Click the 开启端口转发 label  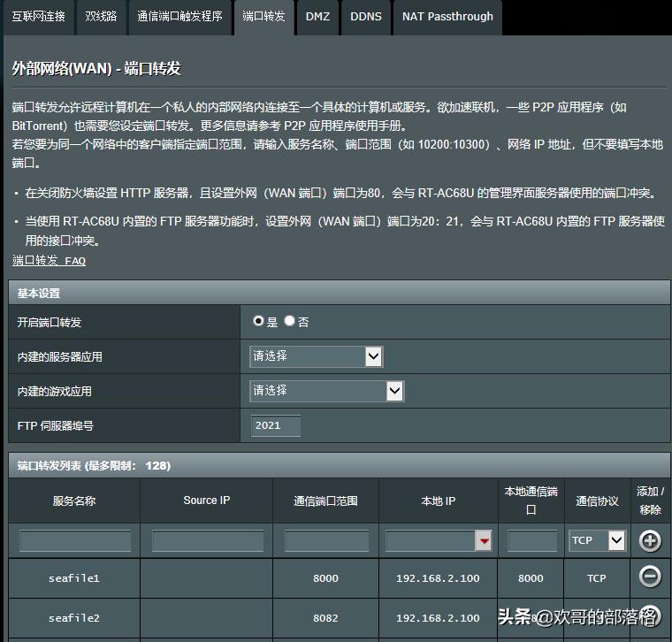click(50, 322)
